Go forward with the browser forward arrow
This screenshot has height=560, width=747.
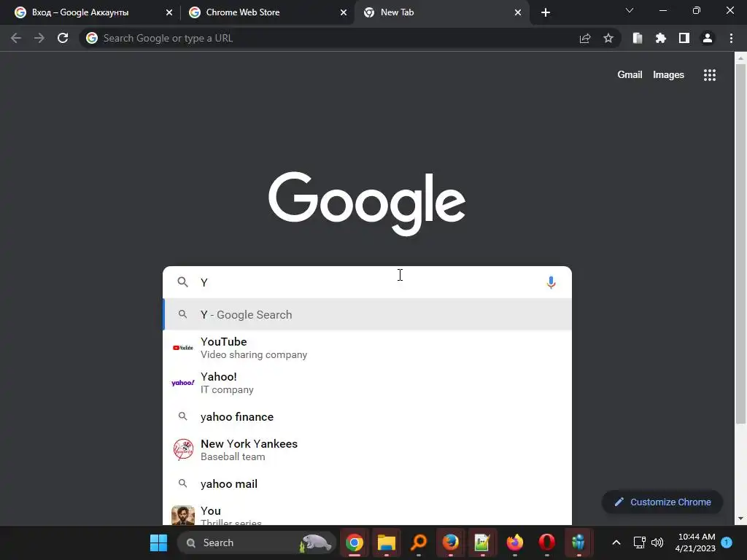39,38
